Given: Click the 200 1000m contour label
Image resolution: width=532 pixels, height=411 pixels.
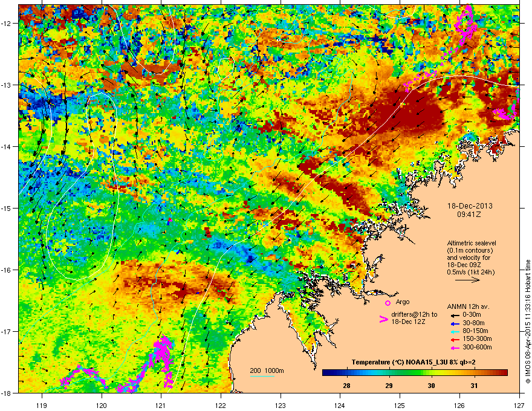Looking at the screenshot, I should [x=267, y=371].
